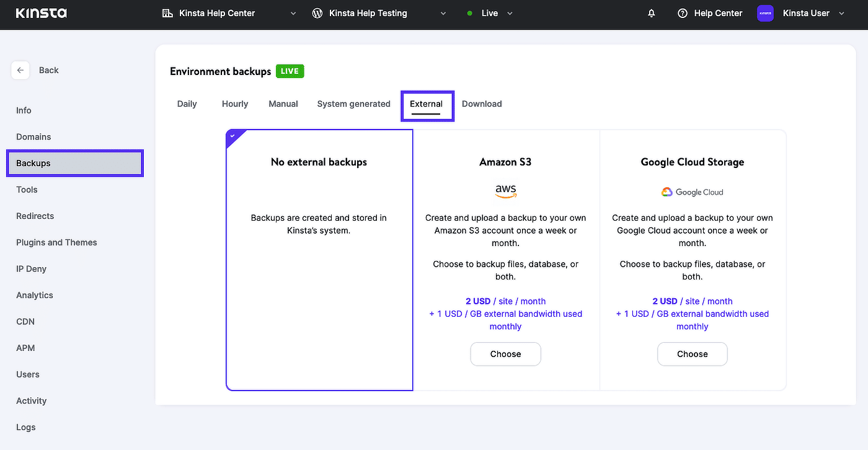This screenshot has width=868, height=450.
Task: Open the notifications bell
Action: [x=652, y=13]
